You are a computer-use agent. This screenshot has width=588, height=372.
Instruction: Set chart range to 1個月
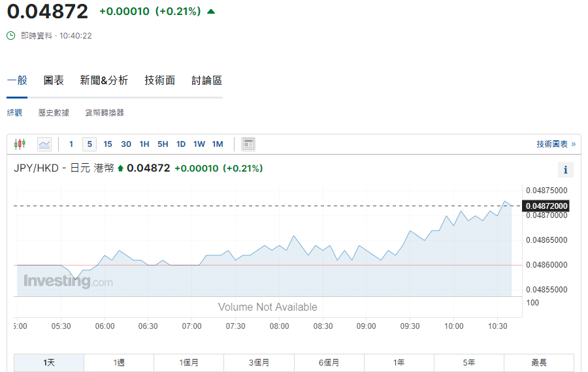189,363
